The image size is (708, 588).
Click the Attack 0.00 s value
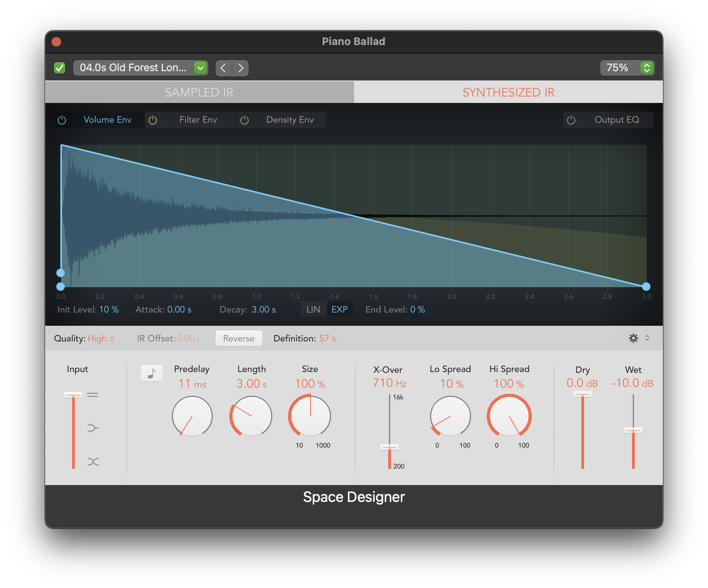click(x=179, y=310)
